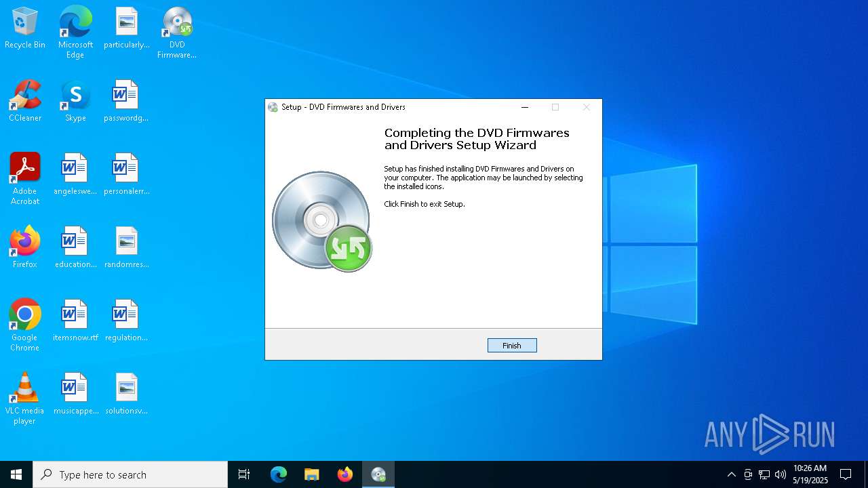Select the Microsoft Edge desktop shortcut
The image size is (868, 488).
coord(75,33)
